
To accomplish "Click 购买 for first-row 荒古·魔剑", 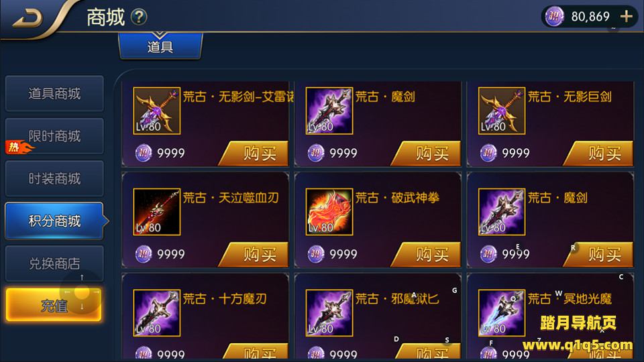I will coord(427,154).
